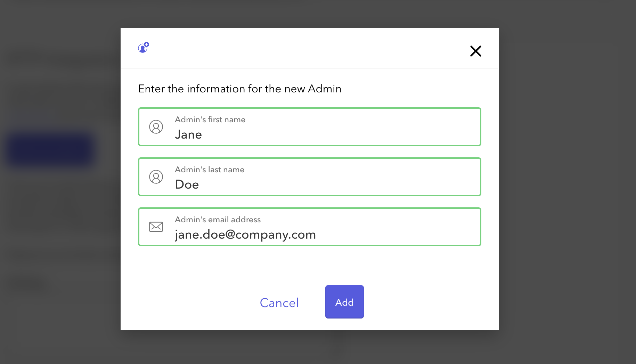Click the user silhouette icon in last name row

156,177
